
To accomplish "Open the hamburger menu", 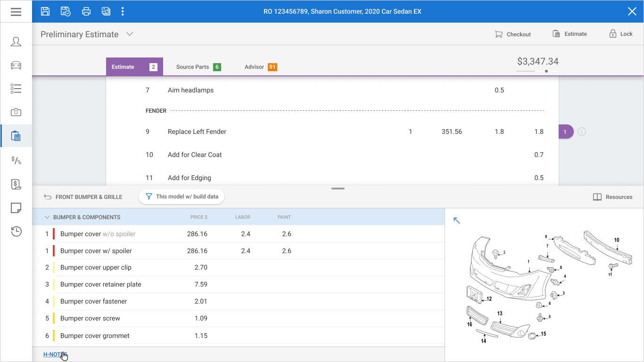I will pos(16,11).
